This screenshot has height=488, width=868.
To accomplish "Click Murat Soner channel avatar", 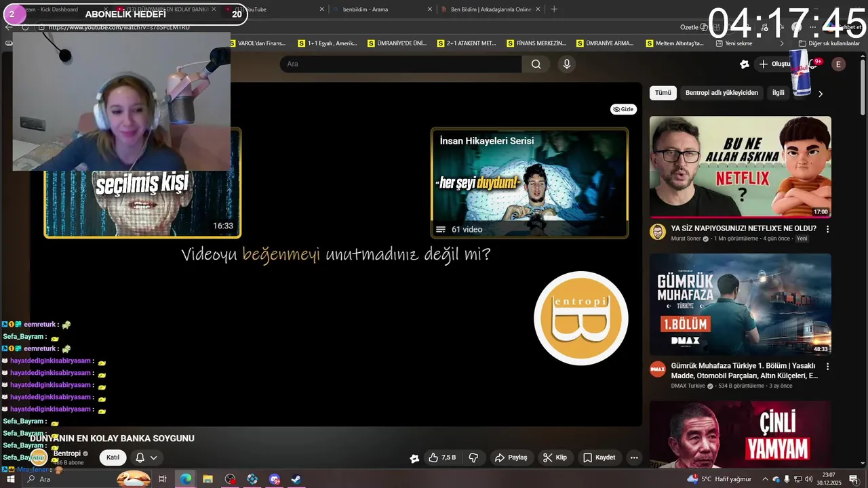I will 657,232.
